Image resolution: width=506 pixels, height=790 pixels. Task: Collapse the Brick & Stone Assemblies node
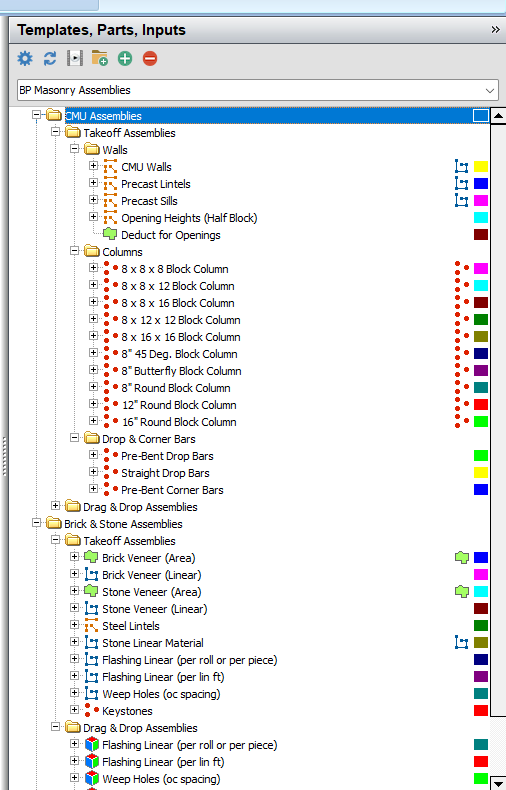click(36, 522)
